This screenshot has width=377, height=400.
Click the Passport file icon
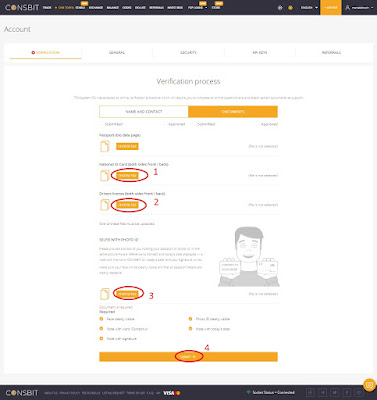click(105, 146)
